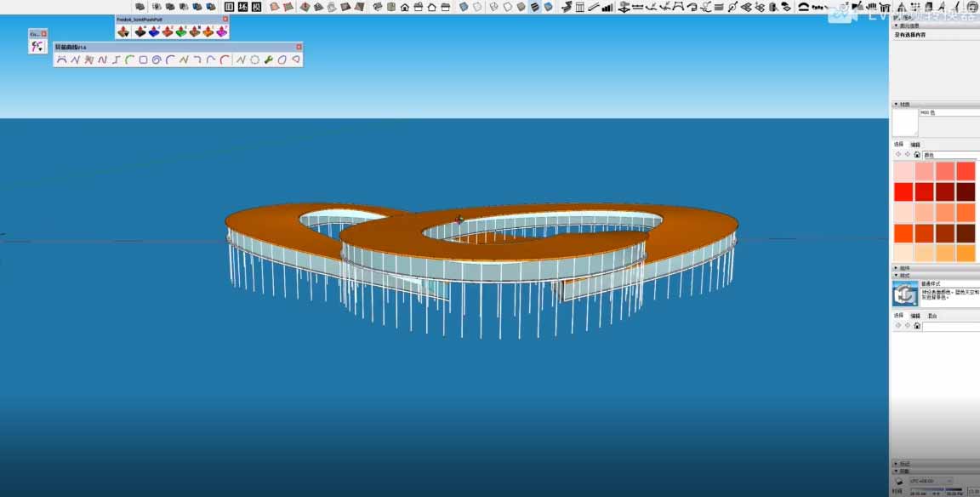Image resolution: width=980 pixels, height=497 pixels.
Task: Click the style thumbnail cube icon
Action: pos(903,294)
